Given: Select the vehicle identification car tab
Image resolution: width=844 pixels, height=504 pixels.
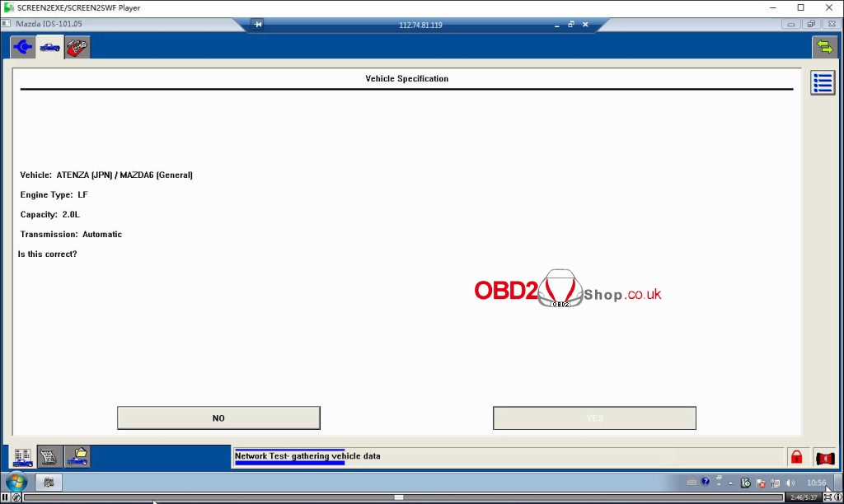Looking at the screenshot, I should point(49,47).
